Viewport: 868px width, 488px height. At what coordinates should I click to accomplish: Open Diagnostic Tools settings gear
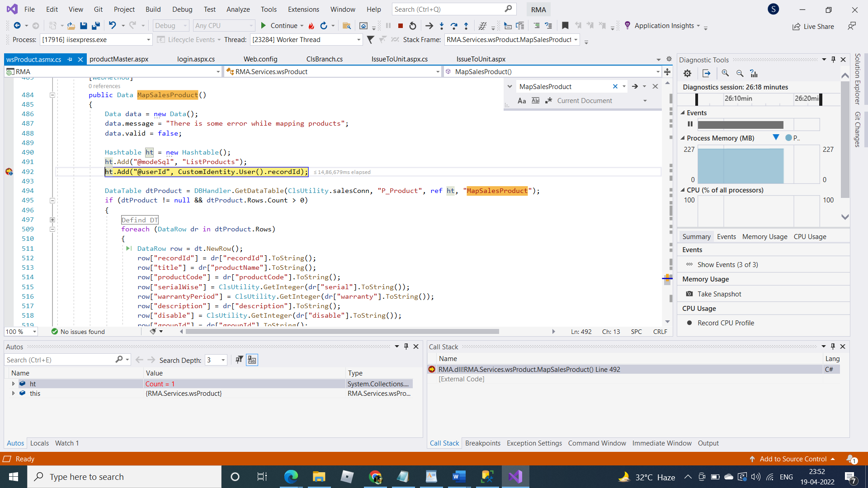click(687, 73)
